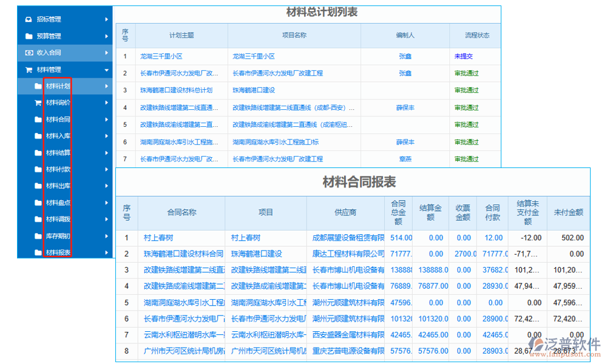Click the 材料管理 shopping cart icon
Image resolution: width=607 pixels, height=364 pixels.
click(x=29, y=70)
